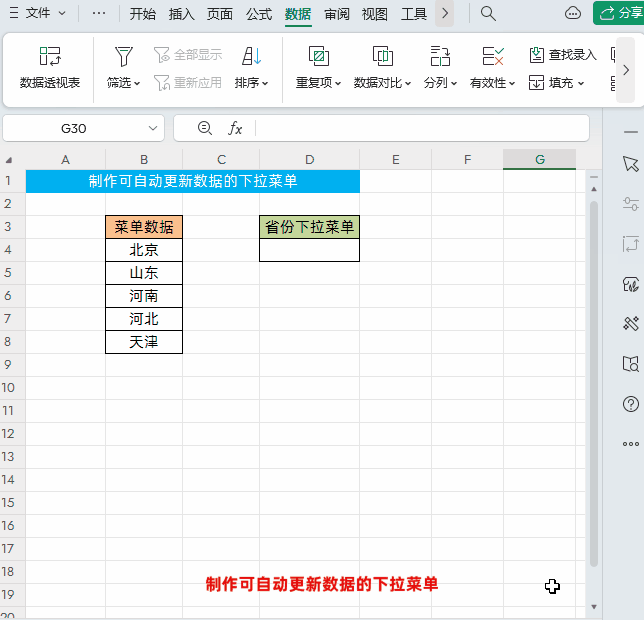644x620 pixels.
Task: Open the map search icon in the right sidebar
Action: point(630,364)
